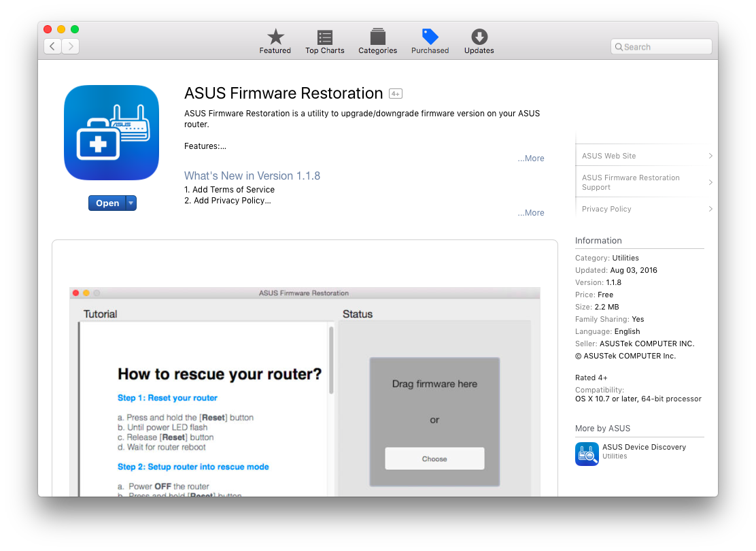
Task: Open the Privacy Policy link
Action: click(606, 209)
